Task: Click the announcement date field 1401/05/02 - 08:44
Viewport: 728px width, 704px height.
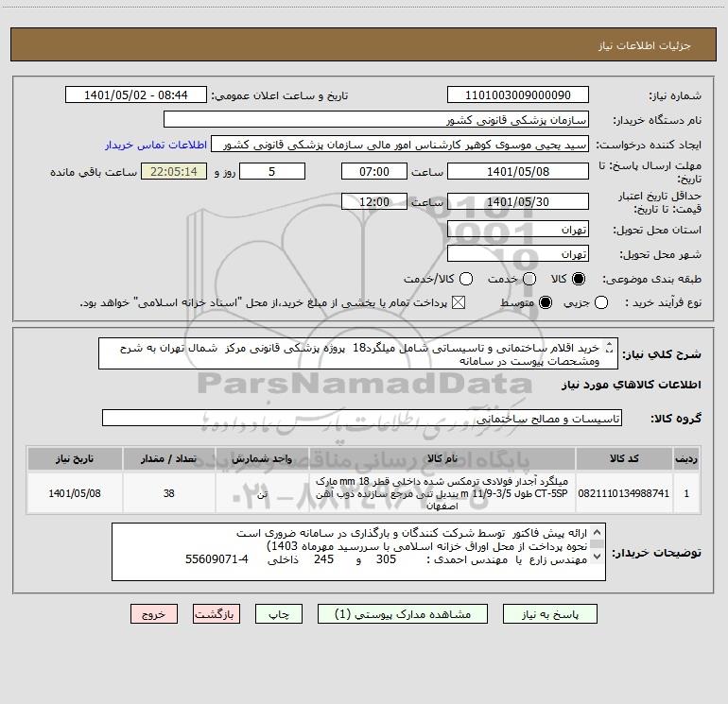Action: click(x=136, y=94)
